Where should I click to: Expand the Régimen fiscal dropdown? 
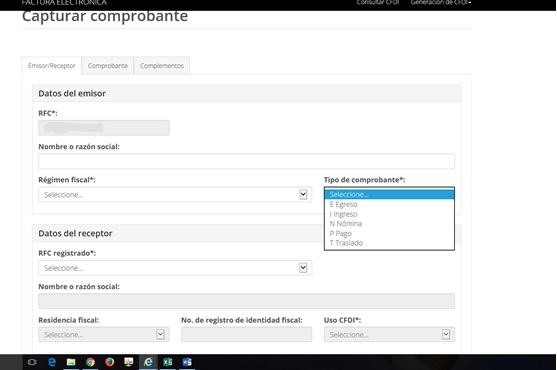(175, 195)
